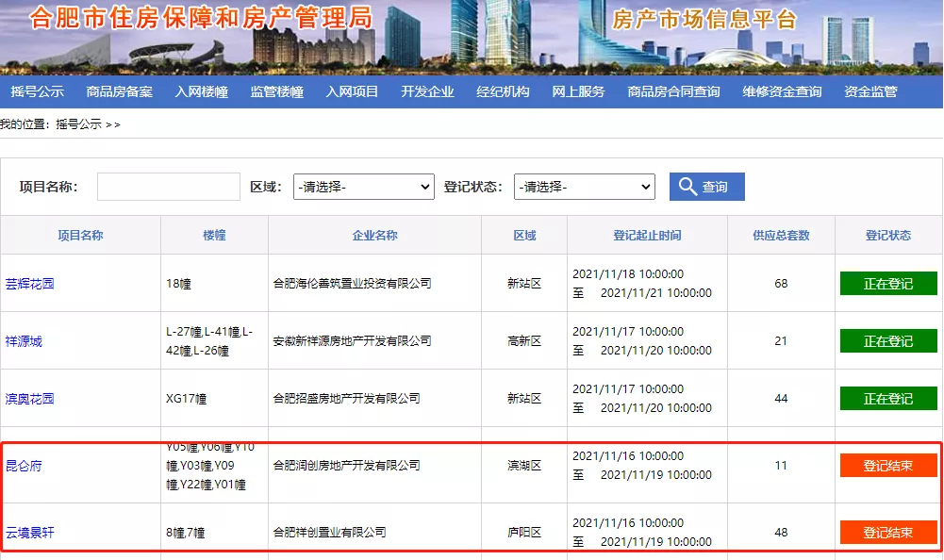Image resolution: width=944 pixels, height=560 pixels.
Task: Go to the 入网楼幢 section
Action: pyautogui.click(x=202, y=91)
